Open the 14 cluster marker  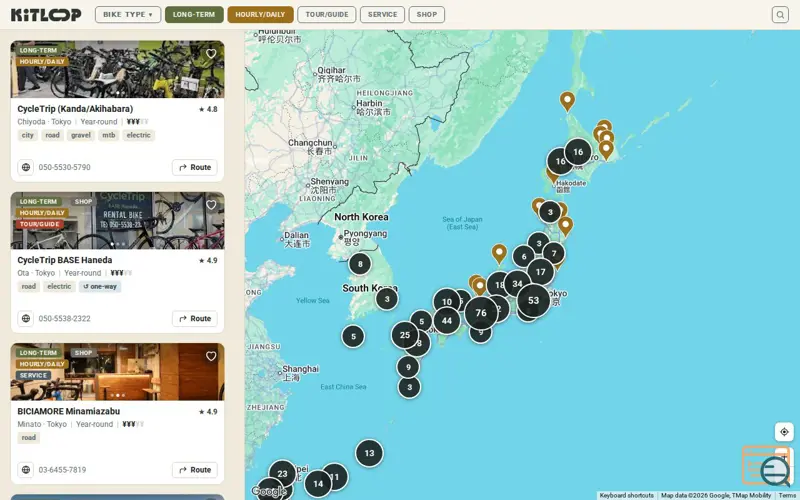318,484
